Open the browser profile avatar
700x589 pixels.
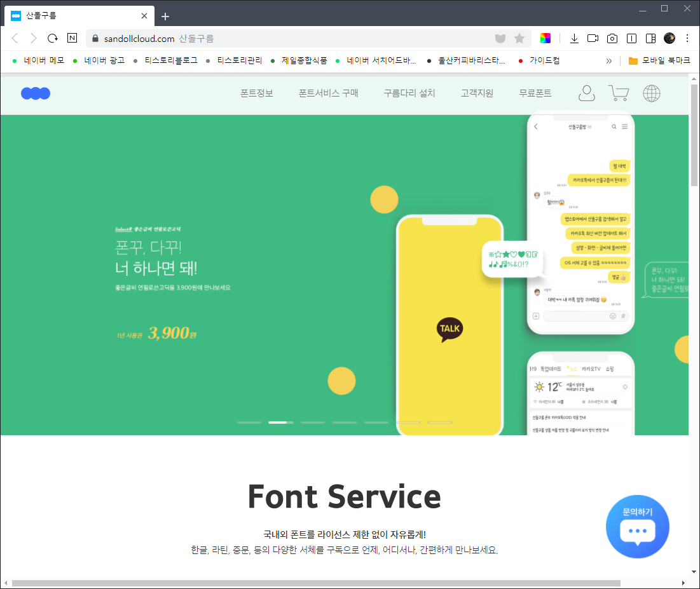pyautogui.click(x=669, y=38)
